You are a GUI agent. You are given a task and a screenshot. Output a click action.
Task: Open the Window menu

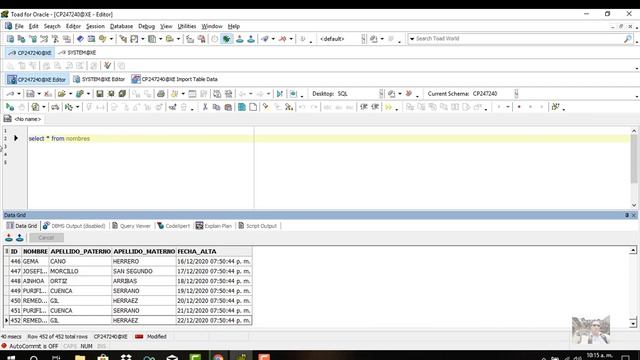212,26
